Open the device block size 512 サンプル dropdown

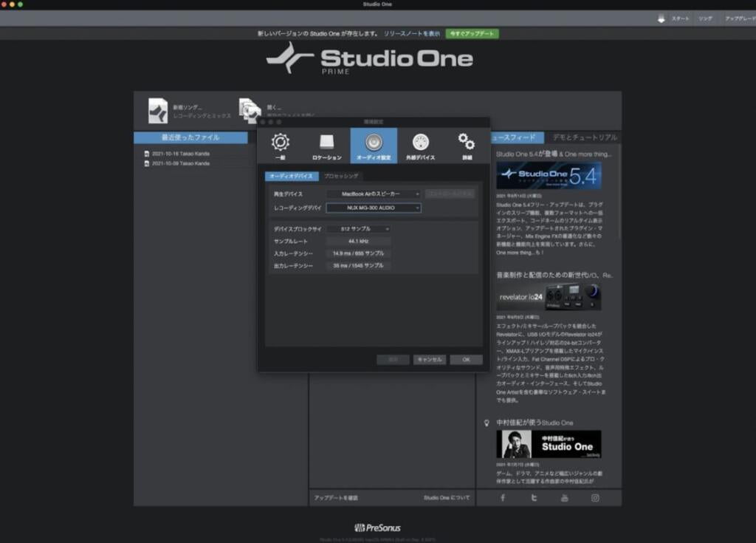point(358,229)
